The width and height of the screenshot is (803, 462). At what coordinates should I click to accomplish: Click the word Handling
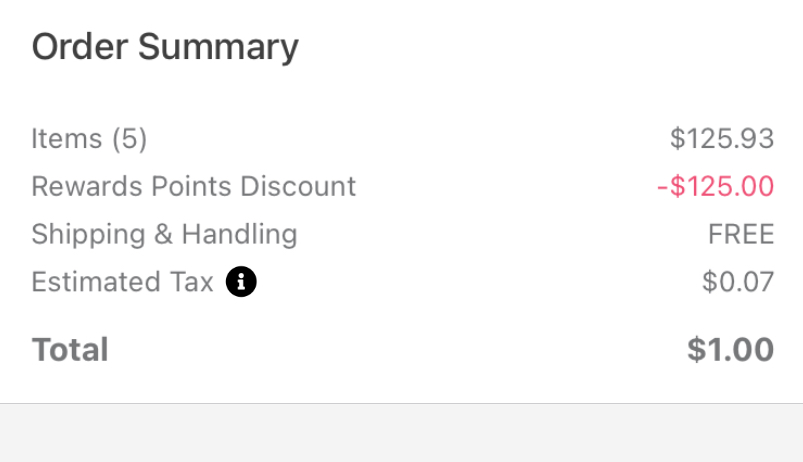pos(239,235)
